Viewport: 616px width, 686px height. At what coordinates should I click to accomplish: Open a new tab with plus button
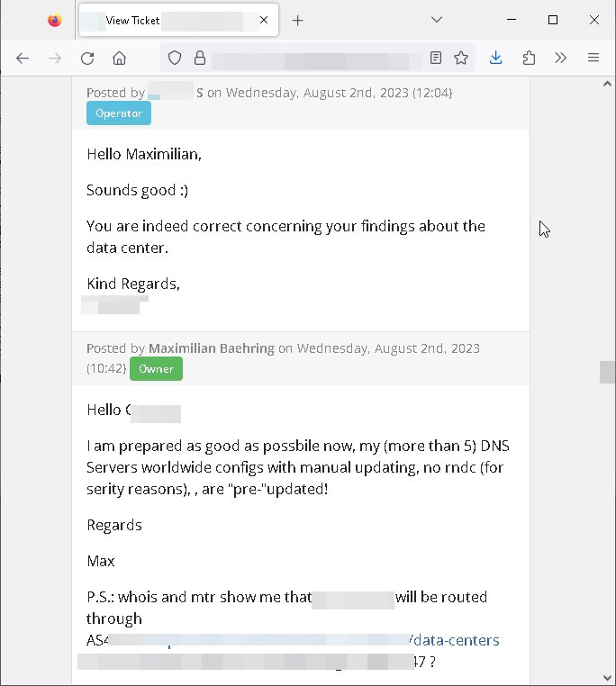(298, 20)
